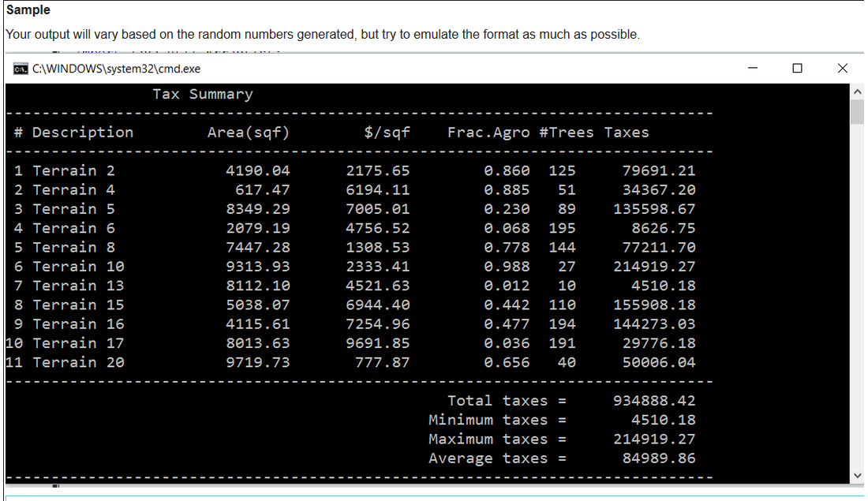Select the "Terrain 10" row label
This screenshot has height=501, width=868.
click(78, 266)
